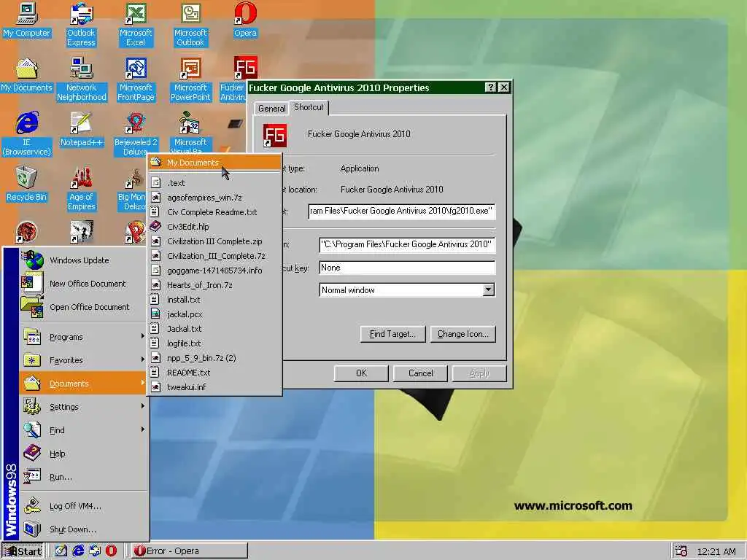Click the system tray scheduler icon
This screenshot has width=747, height=560.
pyautogui.click(x=681, y=551)
